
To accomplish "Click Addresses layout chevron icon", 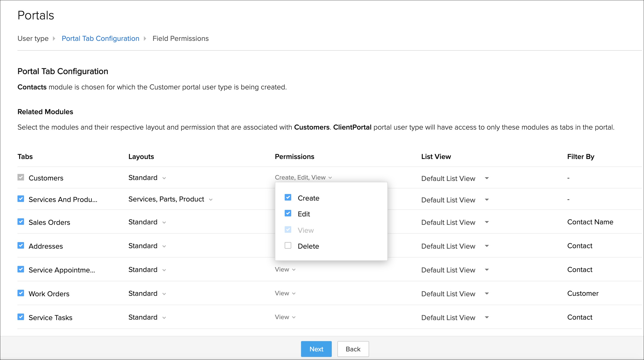I will pos(164,246).
